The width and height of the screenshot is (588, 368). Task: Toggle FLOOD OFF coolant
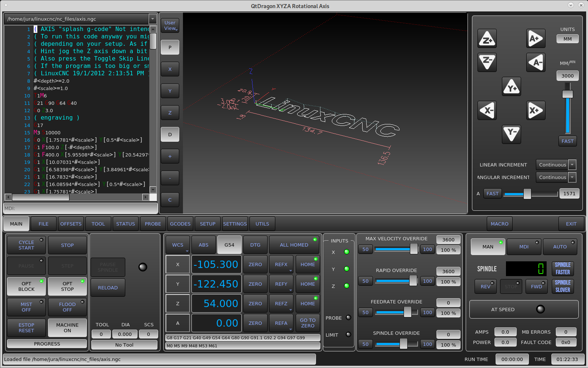point(67,307)
